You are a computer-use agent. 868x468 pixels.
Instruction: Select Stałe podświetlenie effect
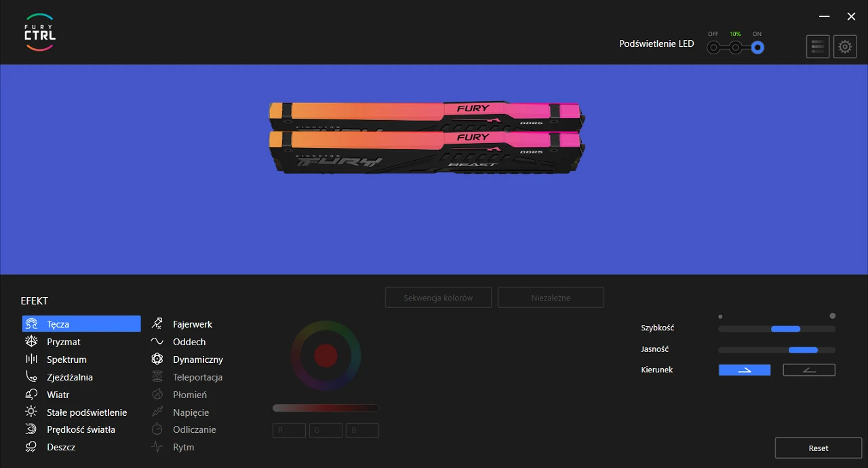pyautogui.click(x=86, y=412)
